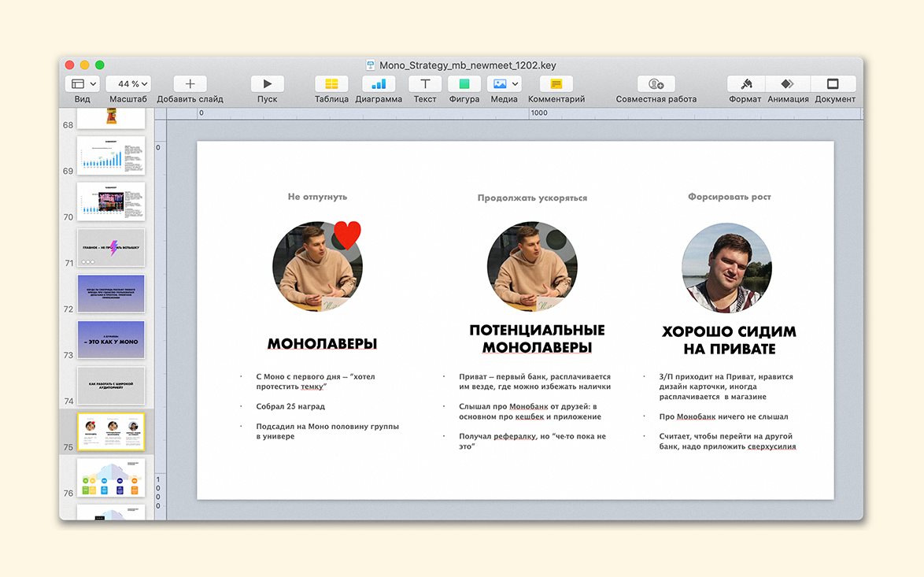The image size is (924, 577).
Task: Insert a chart via Диаграмма icon
Action: pyautogui.click(x=379, y=83)
